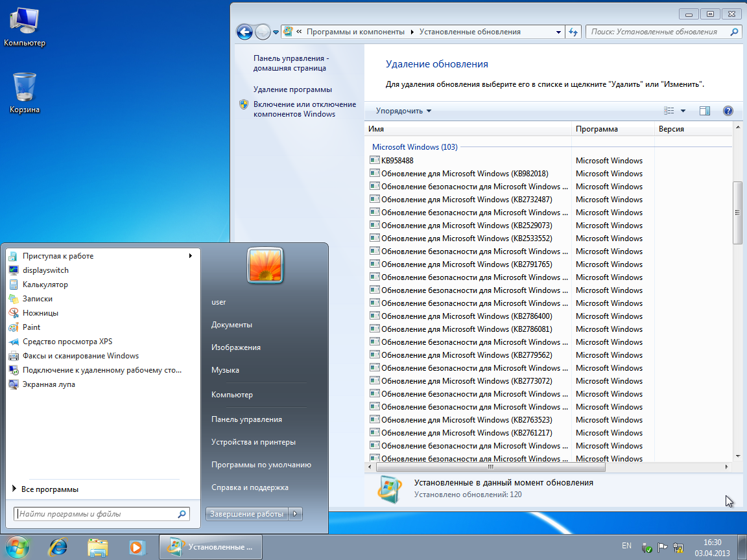Open Windows Media Player from taskbar

pyautogui.click(x=137, y=546)
